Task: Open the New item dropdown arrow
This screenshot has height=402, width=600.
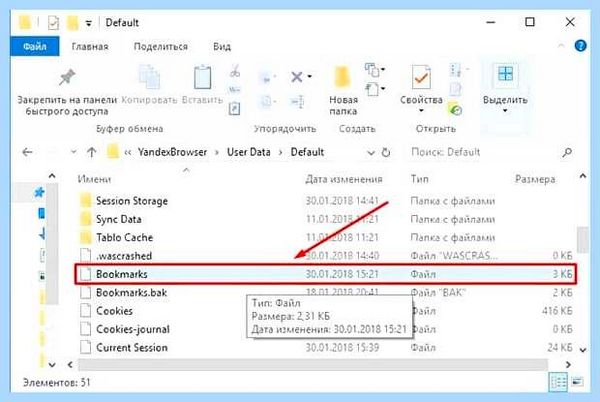Action: pyautogui.click(x=383, y=69)
